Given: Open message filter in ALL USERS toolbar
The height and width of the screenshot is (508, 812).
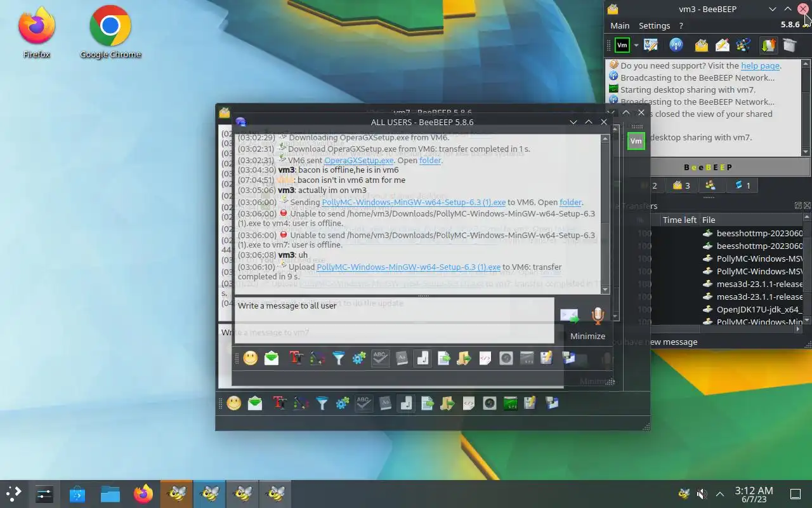Looking at the screenshot, I should point(338,359).
